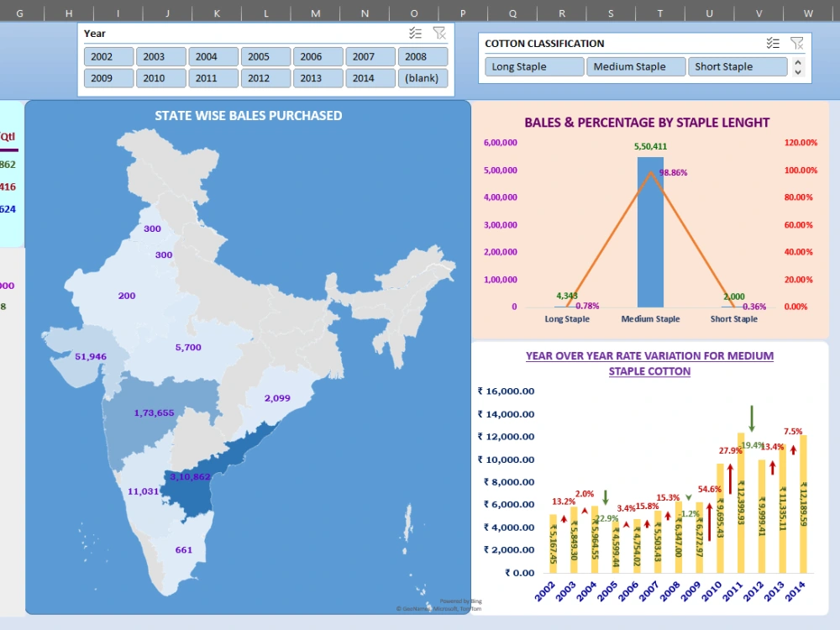The image size is (840, 630).
Task: Click the 2011 rate bar
Action: [742, 503]
